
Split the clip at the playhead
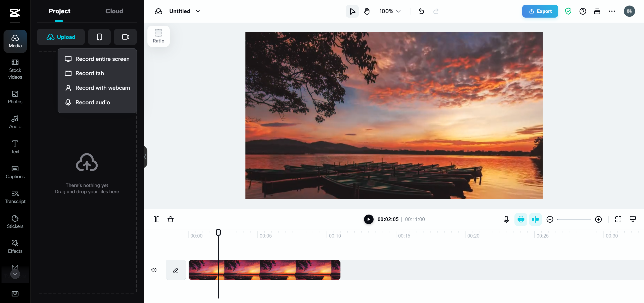coord(156,219)
